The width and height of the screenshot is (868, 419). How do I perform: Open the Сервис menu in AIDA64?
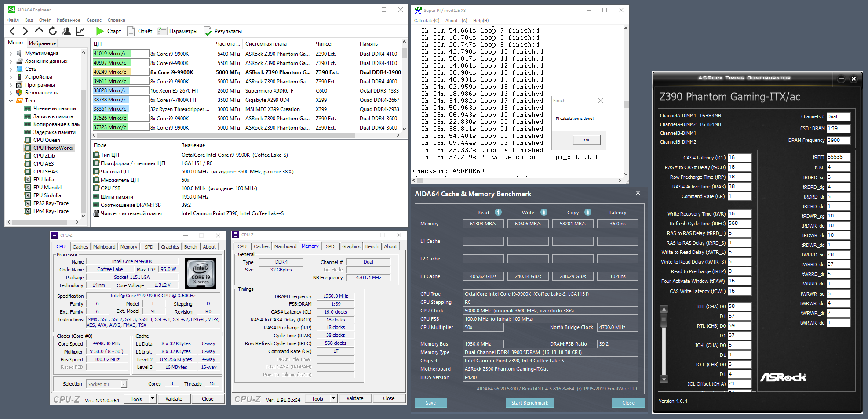tap(94, 20)
